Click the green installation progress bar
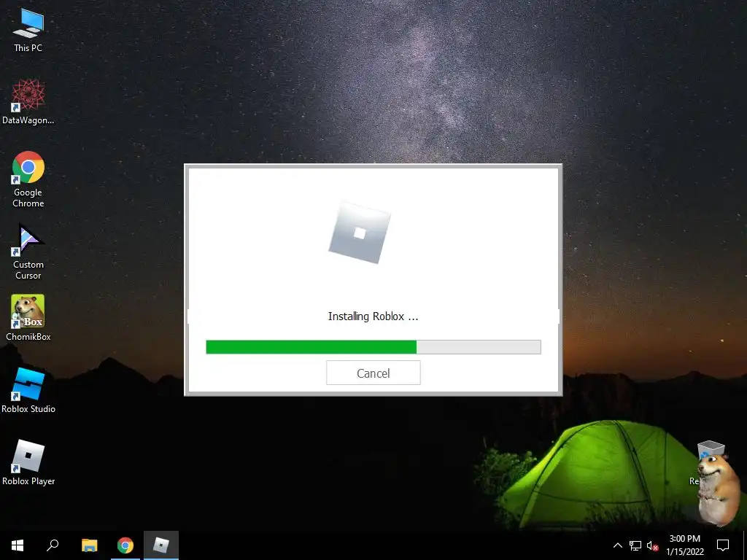The width and height of the screenshot is (747, 560). tap(373, 347)
